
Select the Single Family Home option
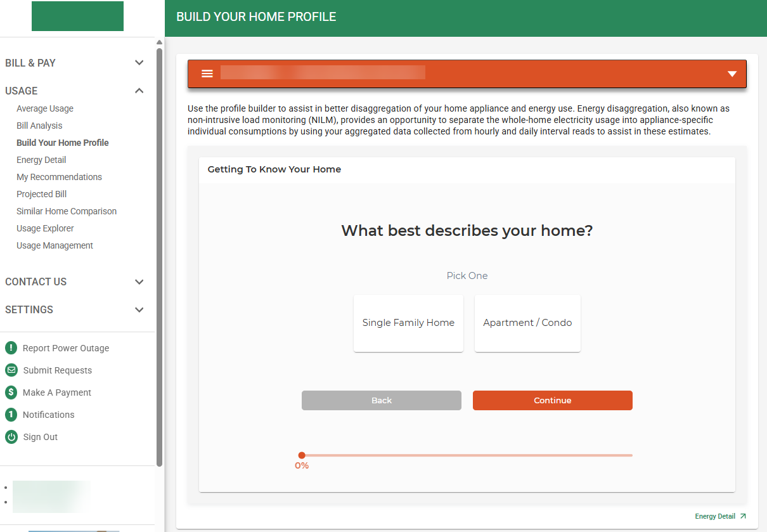[408, 323]
